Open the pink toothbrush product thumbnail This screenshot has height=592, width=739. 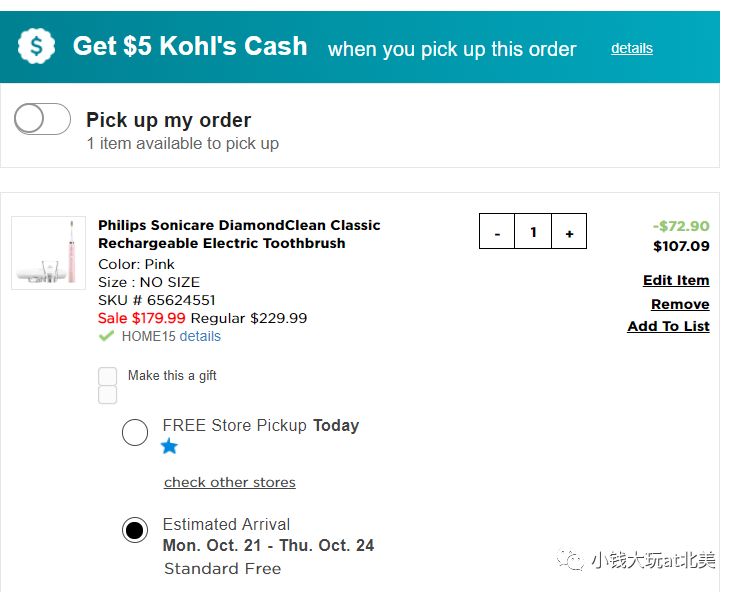pos(48,253)
